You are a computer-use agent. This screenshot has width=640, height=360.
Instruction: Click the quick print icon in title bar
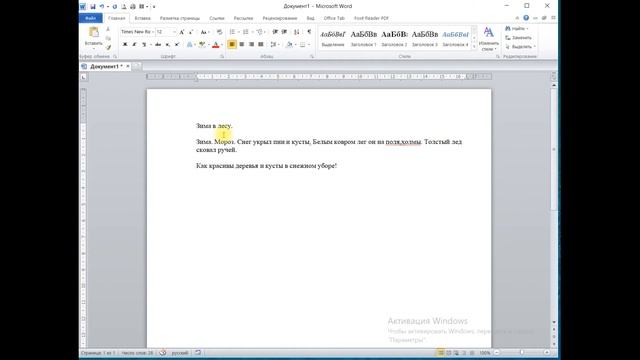[x=133, y=7]
